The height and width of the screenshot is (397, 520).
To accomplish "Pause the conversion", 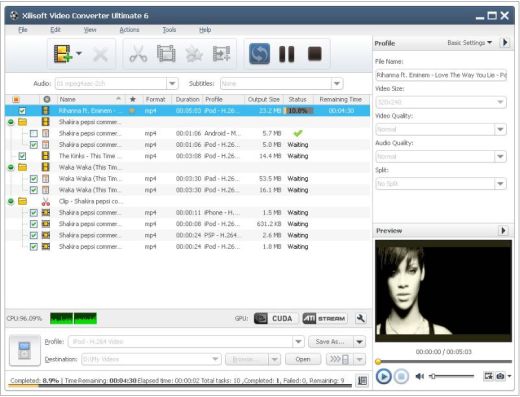I will pyautogui.click(x=287, y=54).
